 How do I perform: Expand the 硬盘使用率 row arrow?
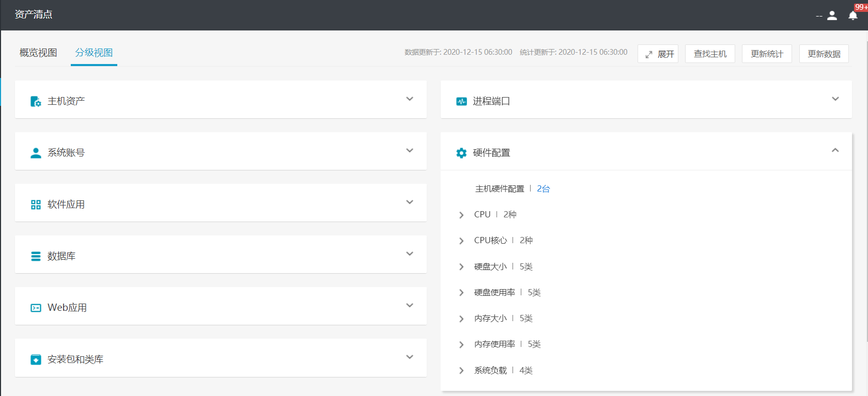coord(461,293)
